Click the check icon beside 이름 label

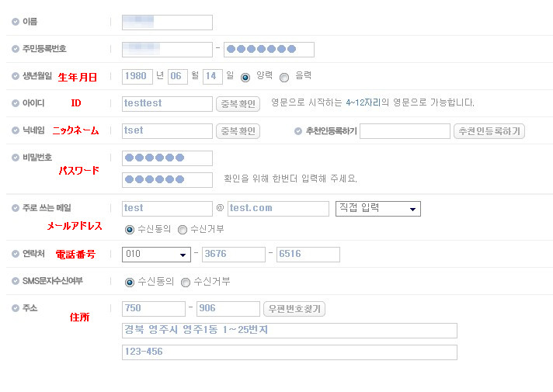(x=16, y=22)
